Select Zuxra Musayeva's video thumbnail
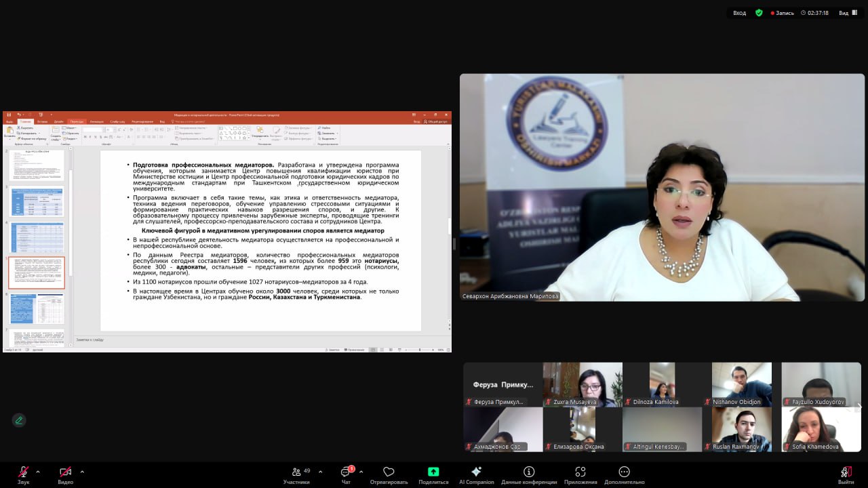This screenshot has height=488, width=868. 583,384
